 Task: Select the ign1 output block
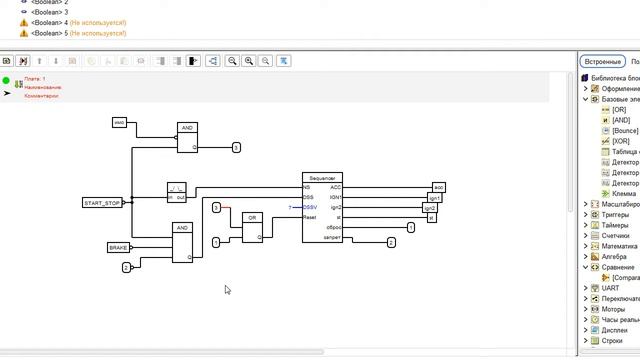click(x=435, y=198)
